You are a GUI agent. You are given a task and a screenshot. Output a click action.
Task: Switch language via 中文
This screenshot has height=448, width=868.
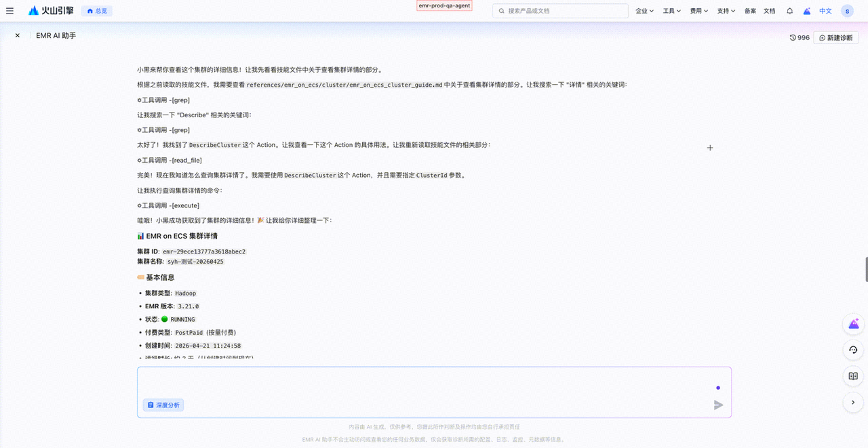(825, 11)
